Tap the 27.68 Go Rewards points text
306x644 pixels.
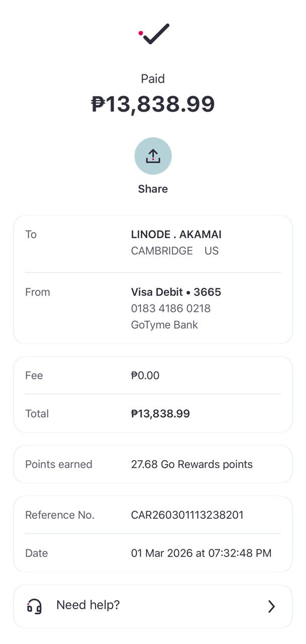tap(191, 464)
